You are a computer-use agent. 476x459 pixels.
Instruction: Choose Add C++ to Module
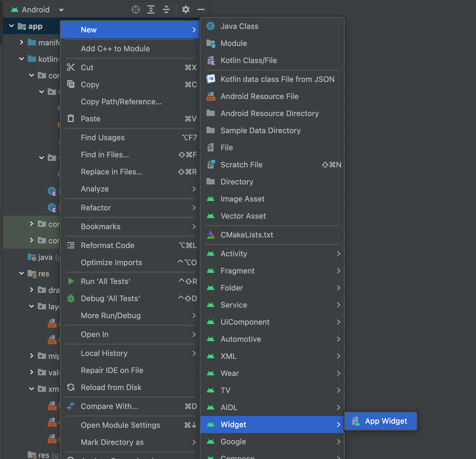click(x=130, y=49)
